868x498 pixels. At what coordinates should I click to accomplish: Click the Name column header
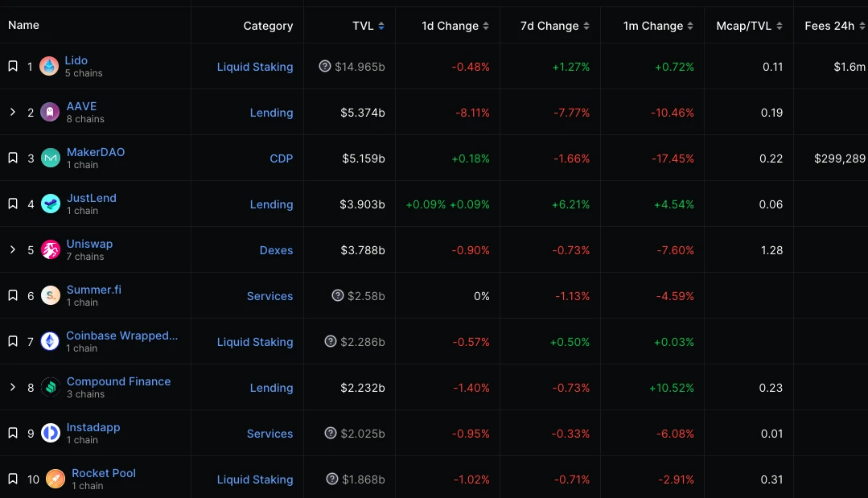pyautogui.click(x=24, y=26)
